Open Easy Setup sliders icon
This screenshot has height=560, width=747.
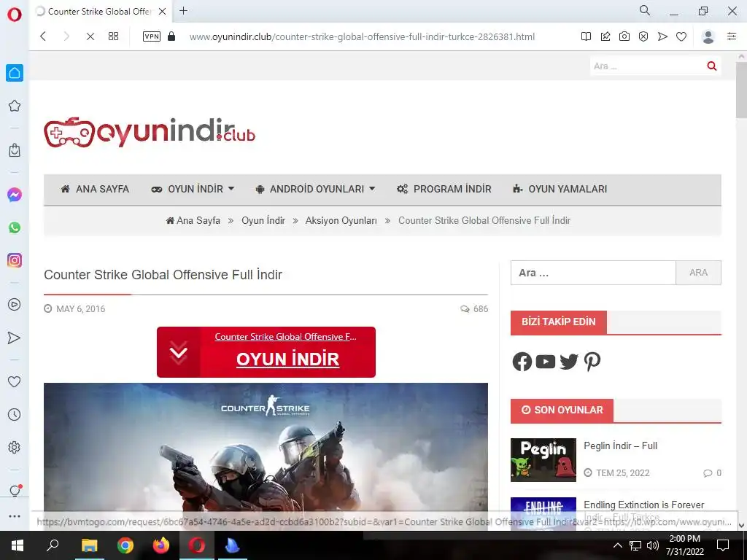pos(732,36)
